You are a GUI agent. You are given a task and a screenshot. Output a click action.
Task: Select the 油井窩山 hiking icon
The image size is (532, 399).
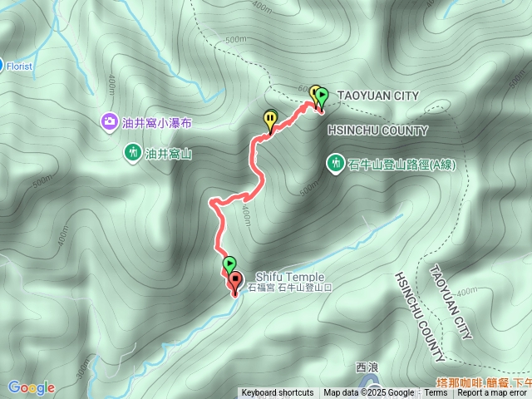coord(133,153)
